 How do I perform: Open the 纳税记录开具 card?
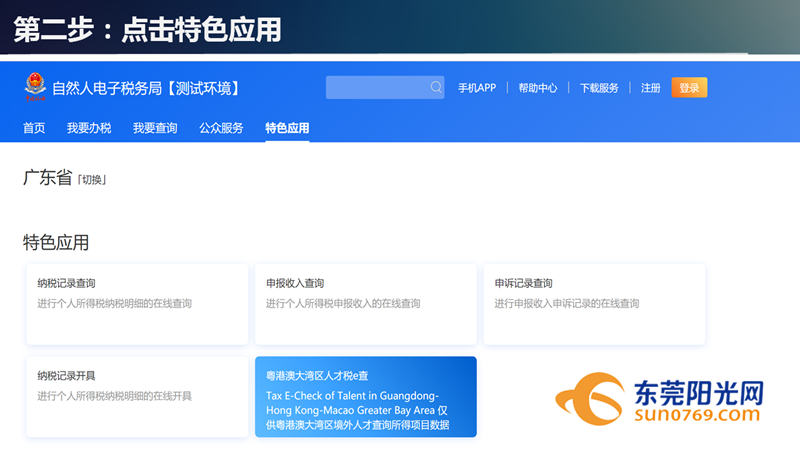point(137,396)
